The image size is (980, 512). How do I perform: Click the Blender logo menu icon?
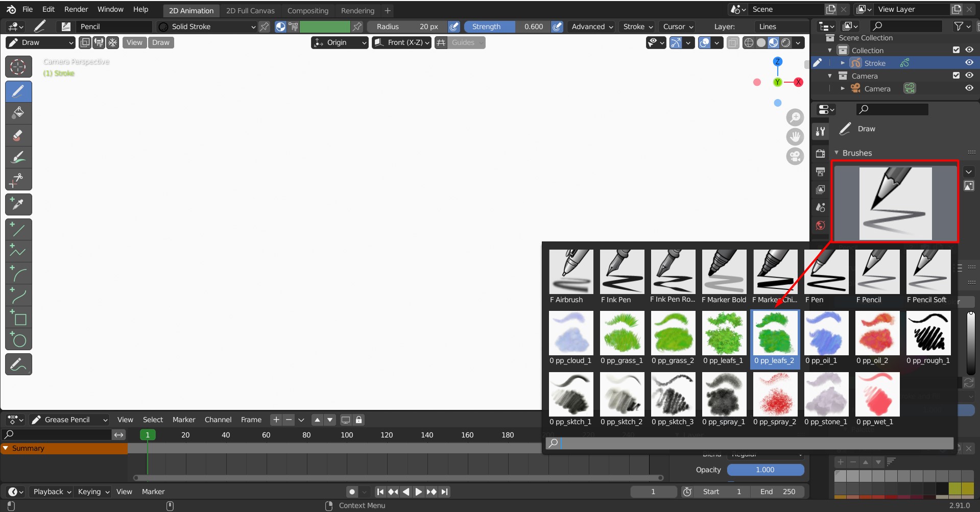(11, 9)
